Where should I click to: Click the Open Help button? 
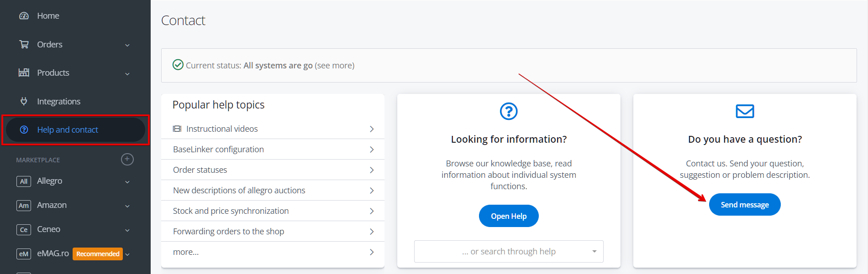509,216
